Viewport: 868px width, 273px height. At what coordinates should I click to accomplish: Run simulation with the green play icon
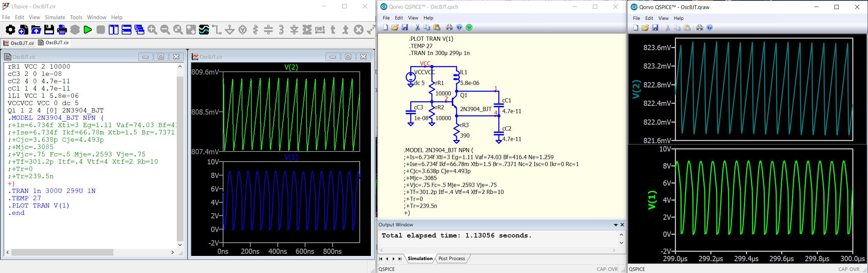(88, 30)
